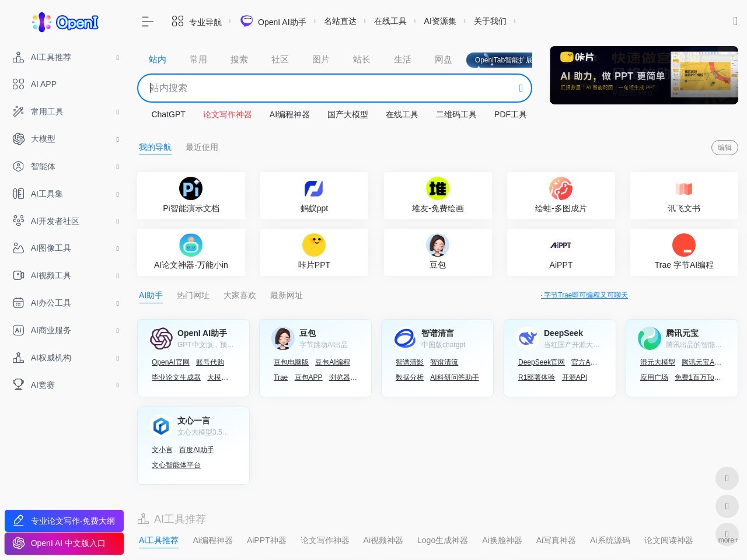Toggle the sidebar collapse hamburger icon
This screenshot has height=560, width=747.
[x=147, y=22]
